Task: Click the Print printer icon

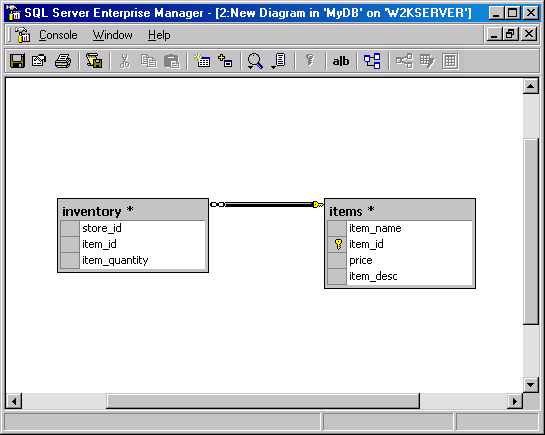Action: (x=63, y=61)
